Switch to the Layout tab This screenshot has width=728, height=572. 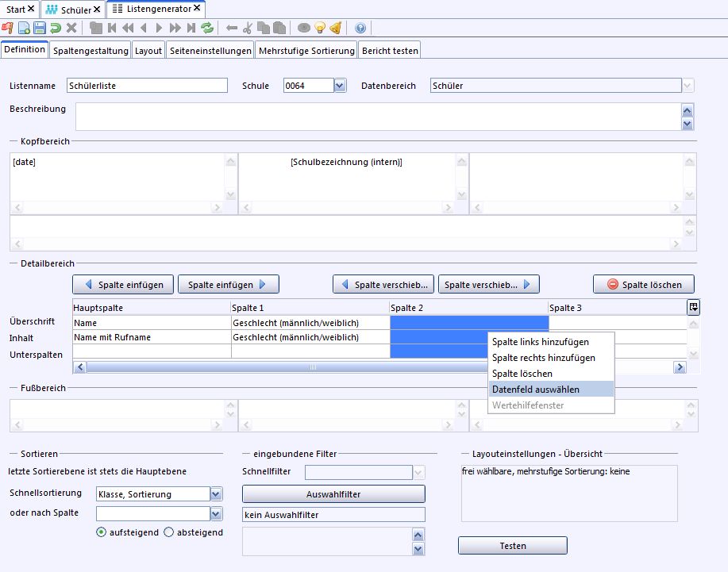coord(148,51)
